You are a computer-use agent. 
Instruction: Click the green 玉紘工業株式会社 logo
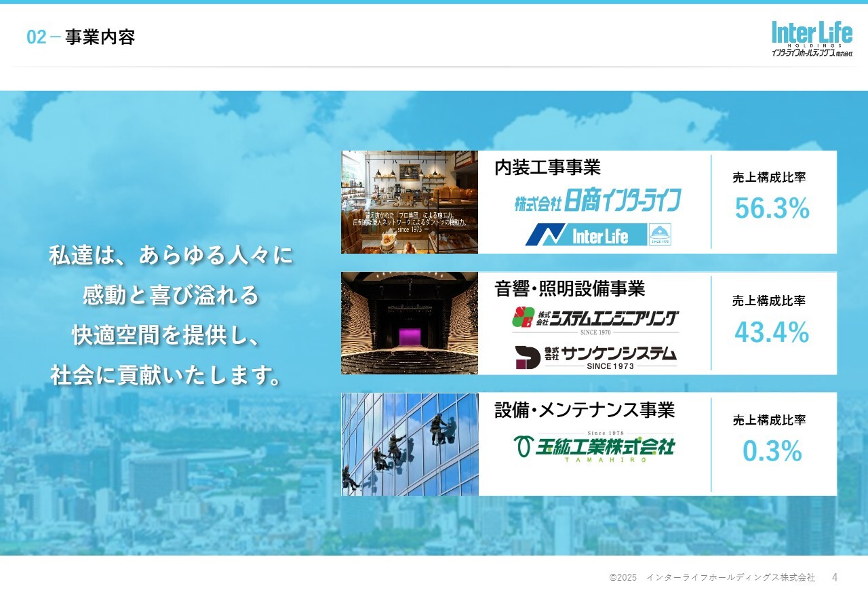point(594,447)
